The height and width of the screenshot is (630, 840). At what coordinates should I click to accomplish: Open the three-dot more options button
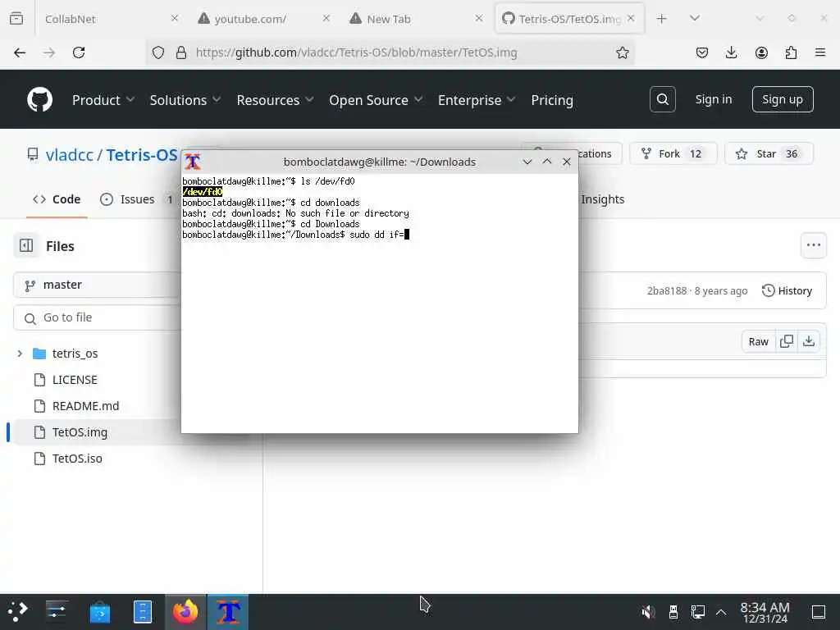pos(813,245)
